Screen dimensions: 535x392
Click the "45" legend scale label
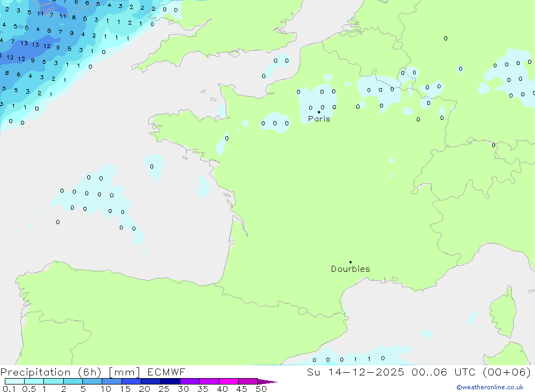point(242,389)
